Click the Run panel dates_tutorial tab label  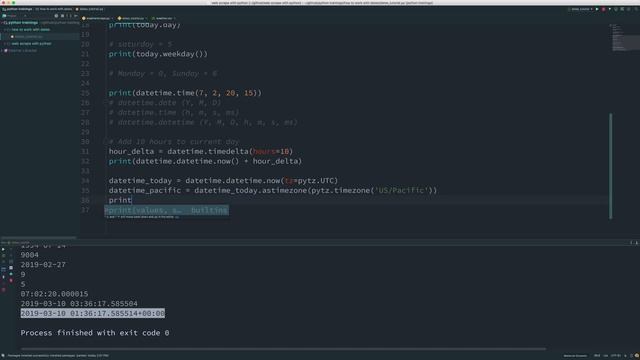tap(18, 242)
